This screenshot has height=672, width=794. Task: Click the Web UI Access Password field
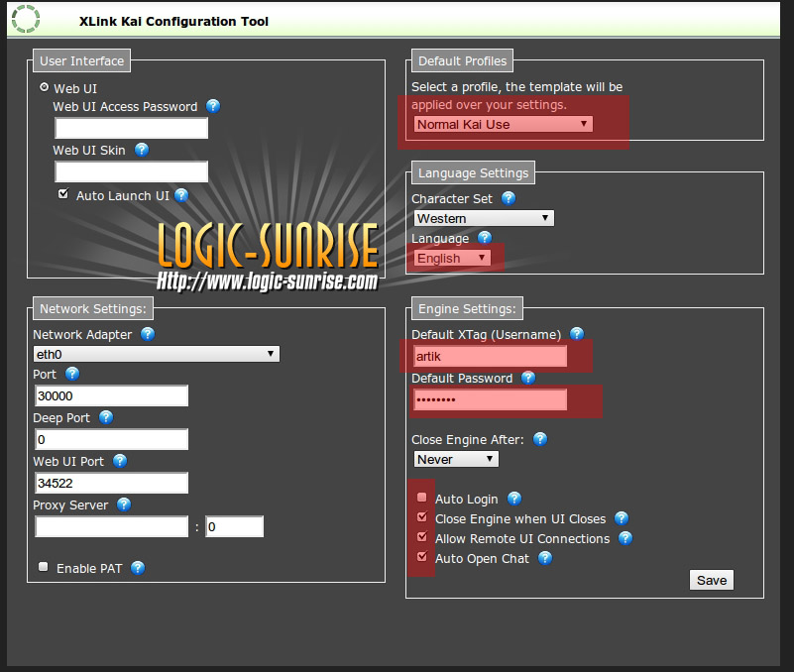(x=131, y=128)
